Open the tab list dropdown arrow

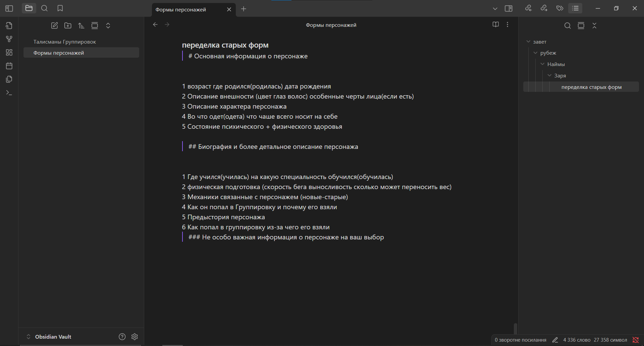pos(495,9)
